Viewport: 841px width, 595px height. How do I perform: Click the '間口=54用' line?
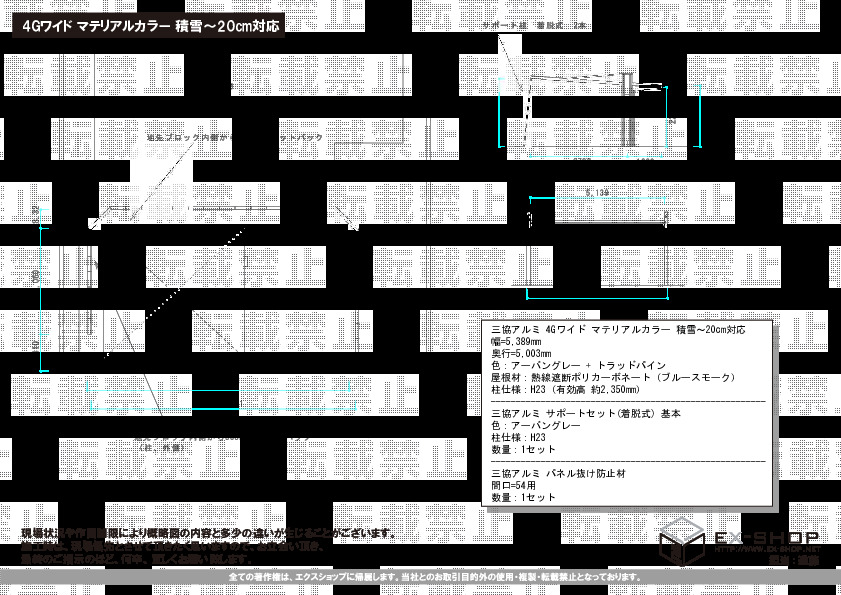pyautogui.click(x=513, y=485)
